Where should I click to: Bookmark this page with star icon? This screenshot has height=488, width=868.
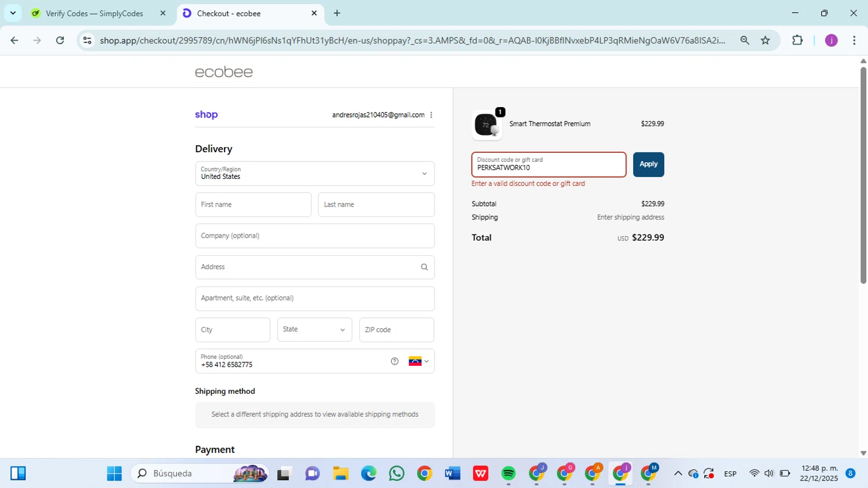pos(766,40)
